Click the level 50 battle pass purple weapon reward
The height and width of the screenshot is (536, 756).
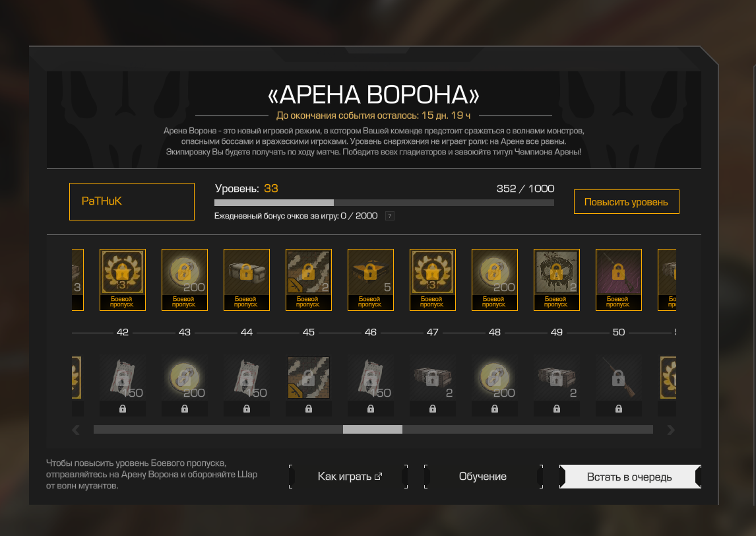click(x=619, y=280)
